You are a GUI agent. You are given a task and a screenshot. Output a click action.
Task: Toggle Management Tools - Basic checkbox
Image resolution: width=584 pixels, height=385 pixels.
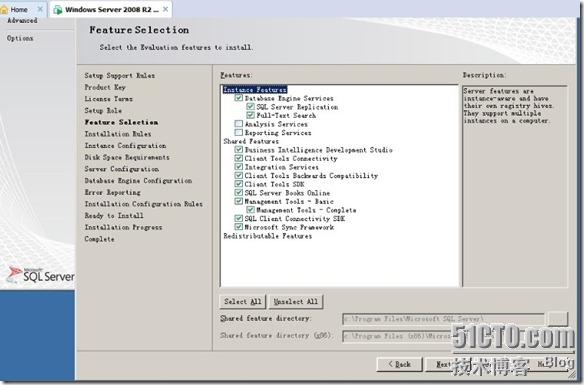point(239,201)
